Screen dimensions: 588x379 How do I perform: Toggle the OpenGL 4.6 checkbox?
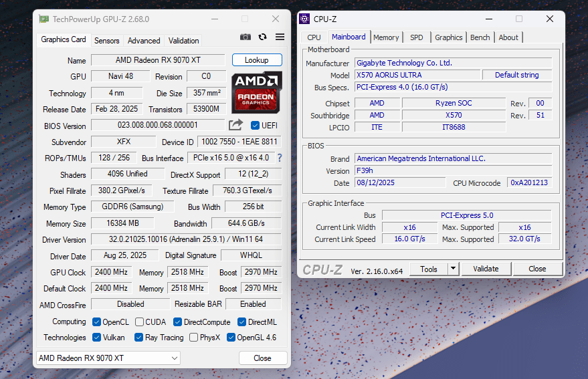point(231,338)
